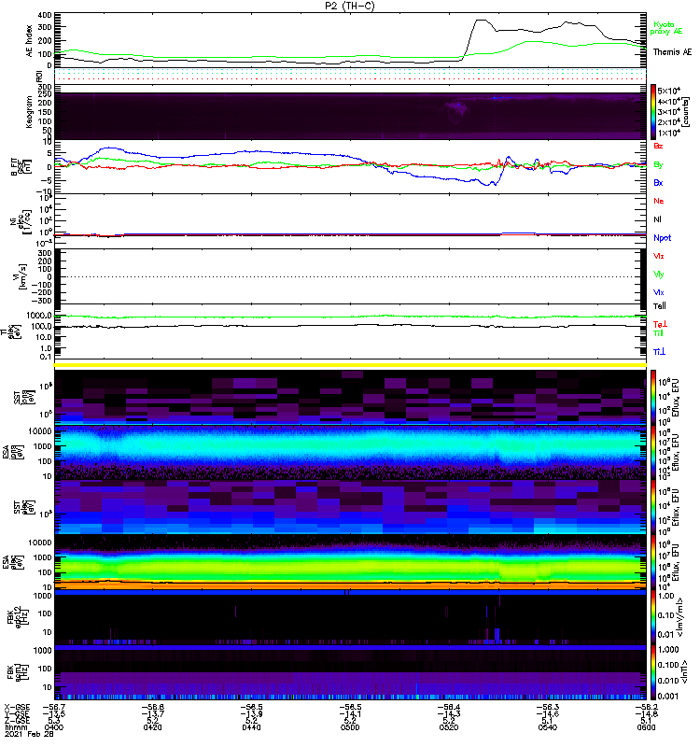Viewport: 700px width, 747px height.
Task: Click the red Bz legend label
Action: [x=659, y=146]
